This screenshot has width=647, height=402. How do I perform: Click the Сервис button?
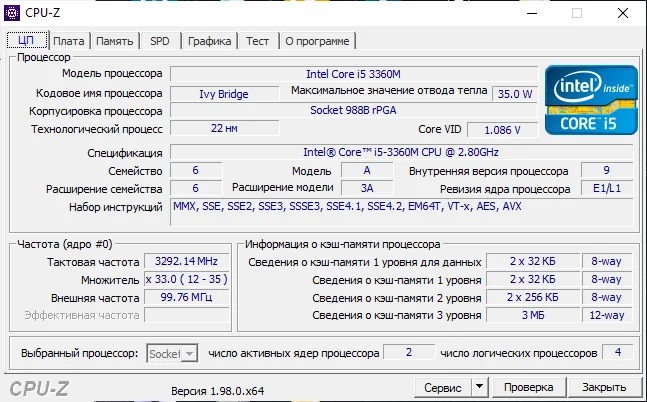point(443,388)
